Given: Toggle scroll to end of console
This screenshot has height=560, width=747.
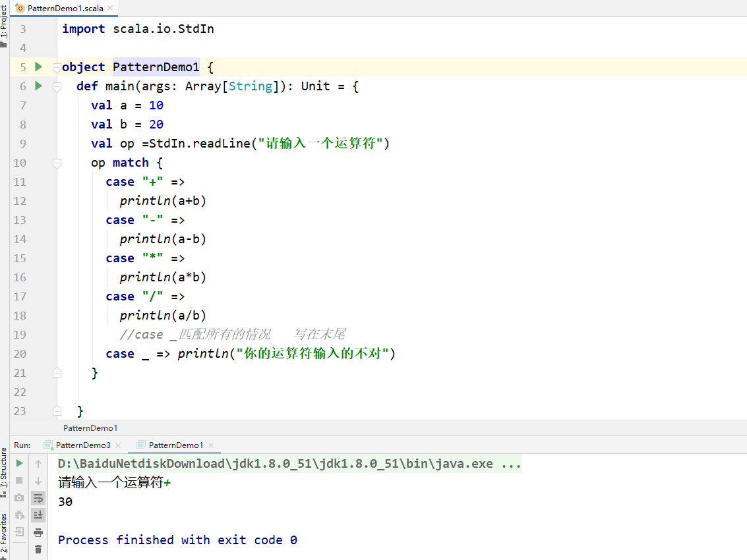Looking at the screenshot, I should 38,515.
